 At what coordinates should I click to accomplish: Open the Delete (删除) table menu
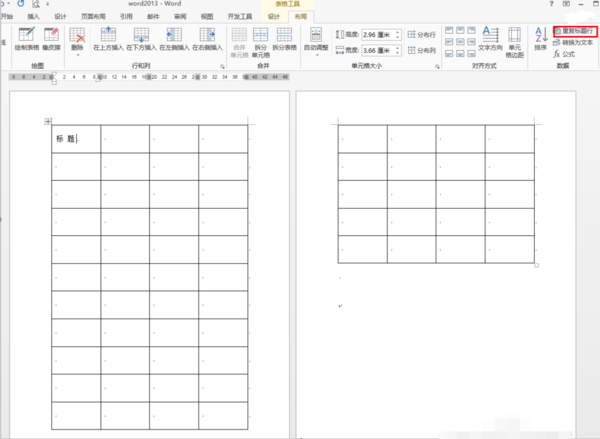(77, 41)
